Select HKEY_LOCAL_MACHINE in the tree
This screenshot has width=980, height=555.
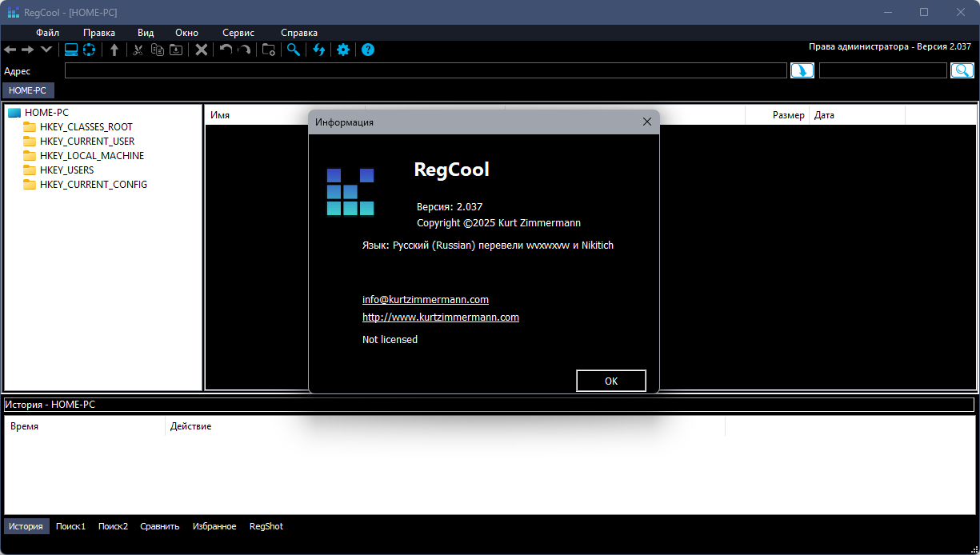click(91, 156)
